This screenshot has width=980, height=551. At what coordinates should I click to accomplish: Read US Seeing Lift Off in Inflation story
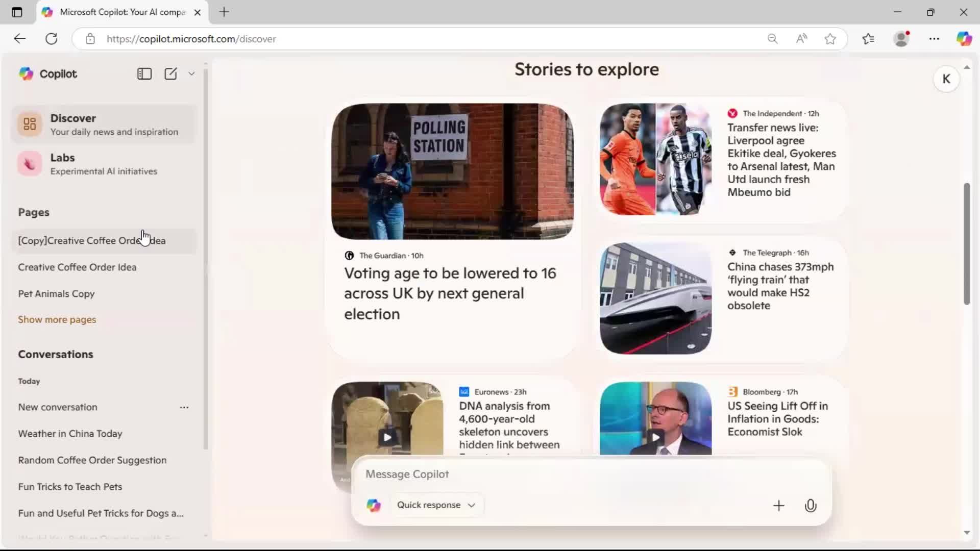click(777, 419)
